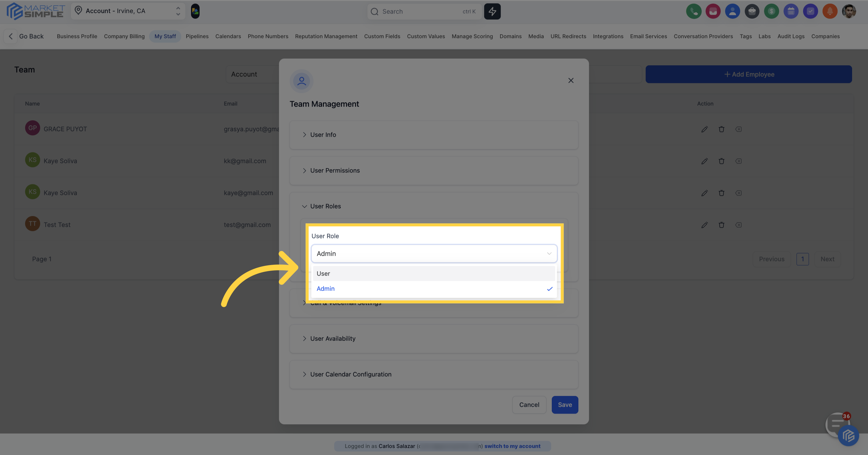The height and width of the screenshot is (455, 868).
Task: Collapse the User Roles section
Action: [x=325, y=207]
